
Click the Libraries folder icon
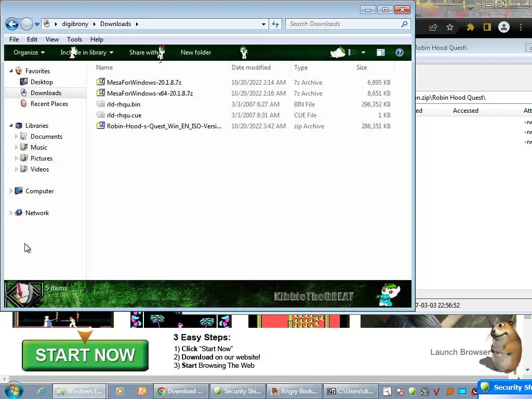click(x=19, y=126)
